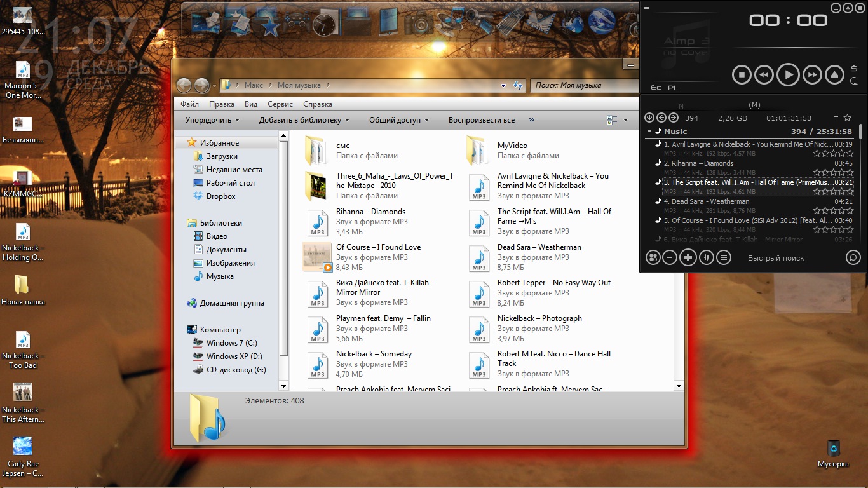Viewport: 868px width, 488px height.
Task: Open the Вид menu
Action: [x=251, y=104]
